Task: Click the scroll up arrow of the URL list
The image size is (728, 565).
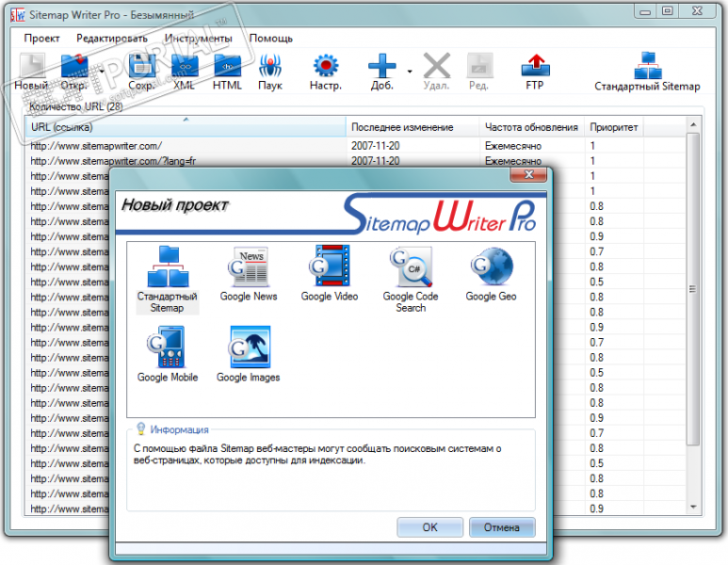Action: (x=693, y=124)
